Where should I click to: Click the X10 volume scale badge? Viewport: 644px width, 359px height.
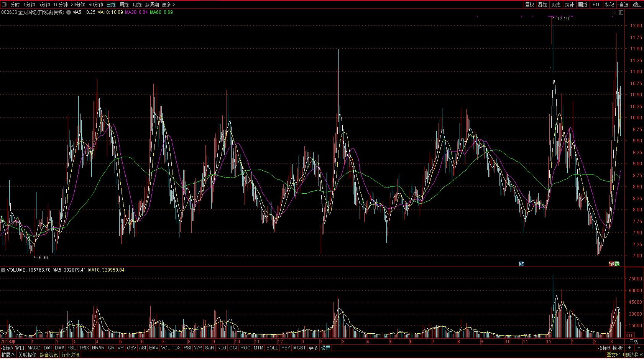629,335
